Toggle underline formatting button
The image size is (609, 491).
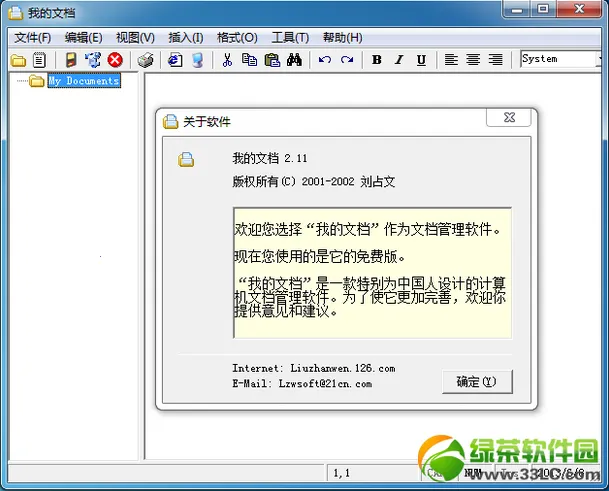point(421,60)
